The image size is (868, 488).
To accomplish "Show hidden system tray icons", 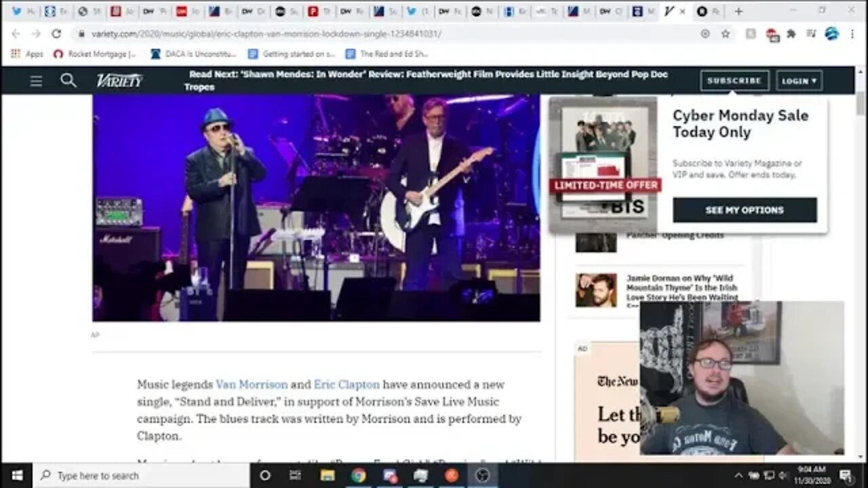I will click(x=738, y=476).
